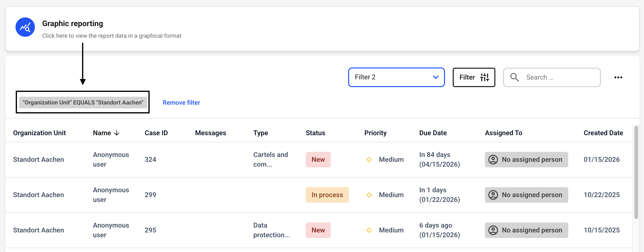Click Medium priority diamond icon for case 299
This screenshot has width=644, height=252.
click(369, 195)
